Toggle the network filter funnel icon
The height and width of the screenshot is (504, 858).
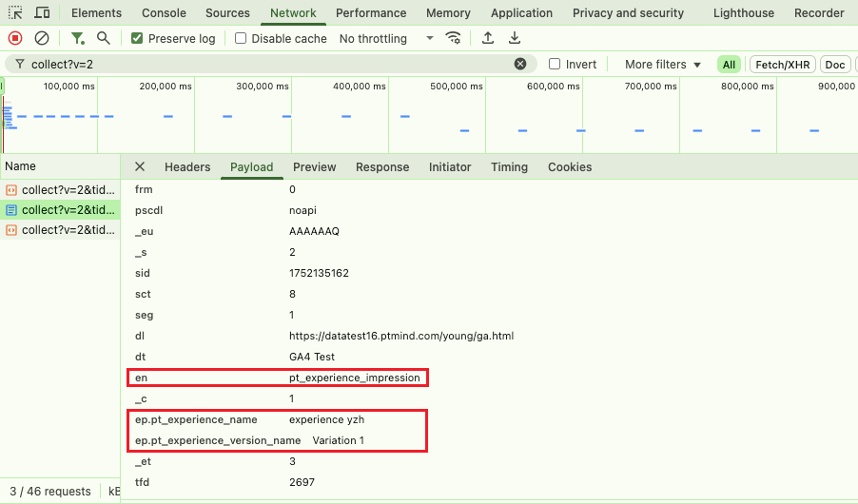(78, 38)
